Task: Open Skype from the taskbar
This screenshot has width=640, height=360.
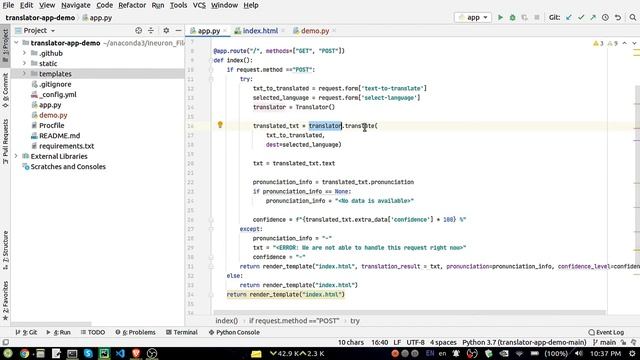Action: pyautogui.click(x=88, y=353)
